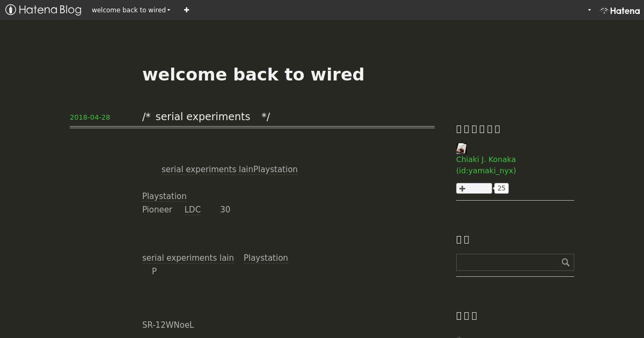This screenshot has width=644, height=338.
Task: Expand the welcome back to wired dropdown
Action: point(131,10)
